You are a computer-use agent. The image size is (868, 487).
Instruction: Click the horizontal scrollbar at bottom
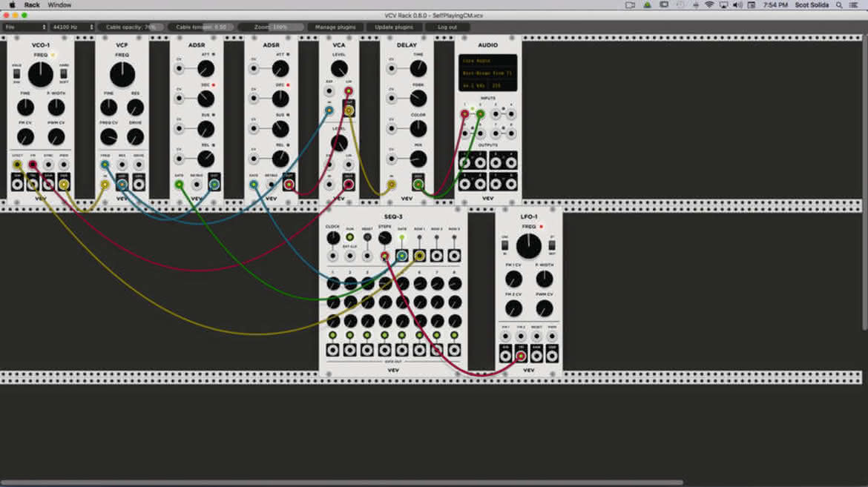pyautogui.click(x=341, y=483)
